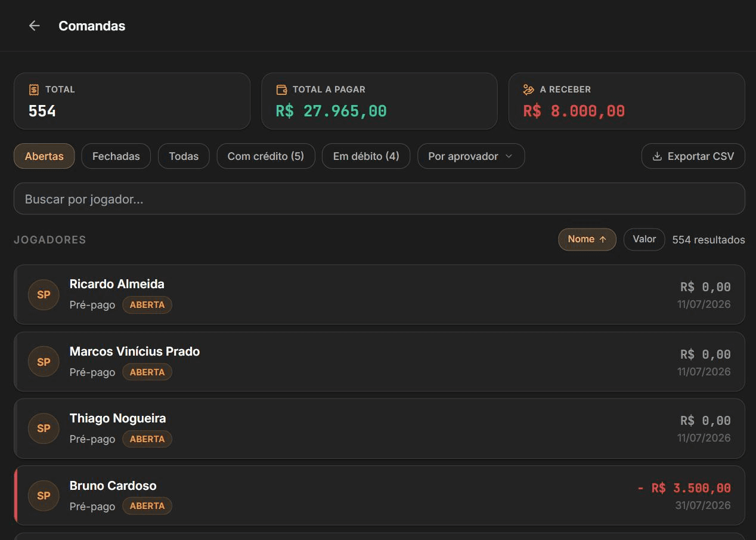Open Thiago Nogueira's comanda
The width and height of the screenshot is (756, 540).
[379, 428]
